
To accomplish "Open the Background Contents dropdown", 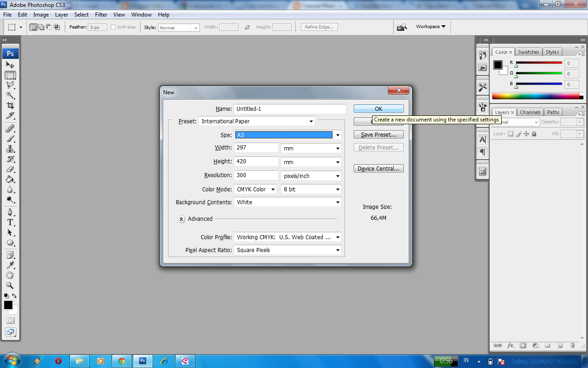I will pos(288,202).
